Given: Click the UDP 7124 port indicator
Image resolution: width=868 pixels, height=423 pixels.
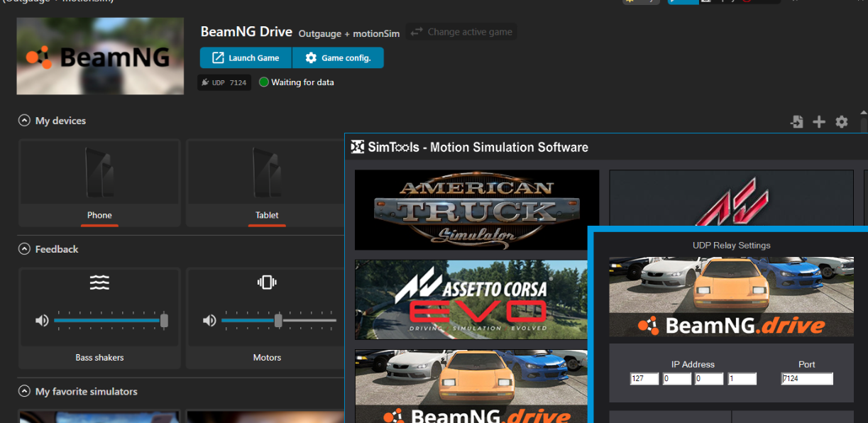Looking at the screenshot, I should coord(224,82).
